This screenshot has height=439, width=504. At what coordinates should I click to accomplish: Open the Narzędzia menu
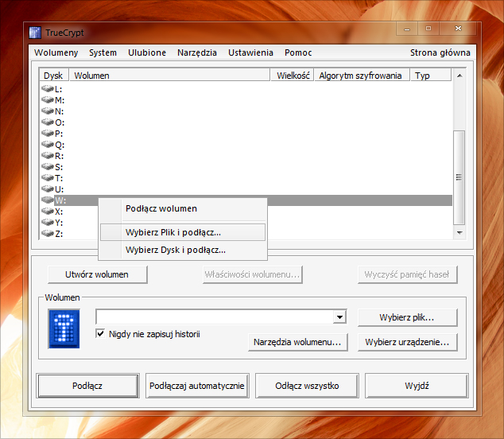coord(197,52)
